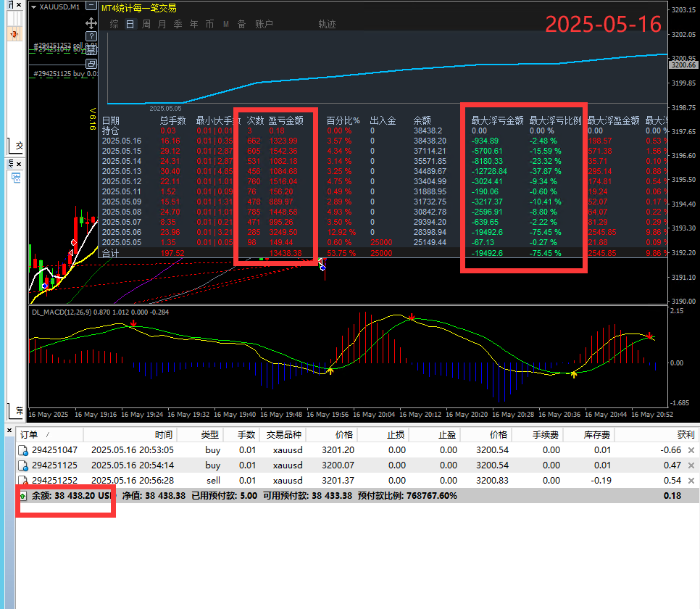Sort orders by the 获利 profit column header
This screenshot has width=700, height=609.
[x=685, y=434]
